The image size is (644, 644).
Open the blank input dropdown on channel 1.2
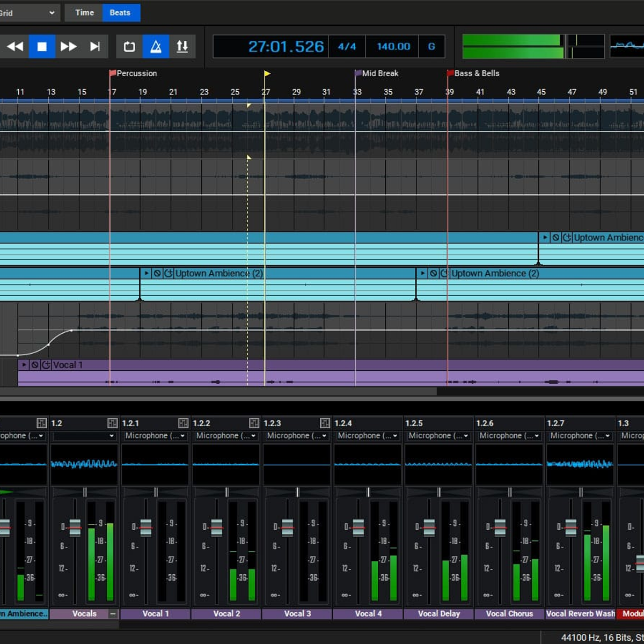[84, 436]
